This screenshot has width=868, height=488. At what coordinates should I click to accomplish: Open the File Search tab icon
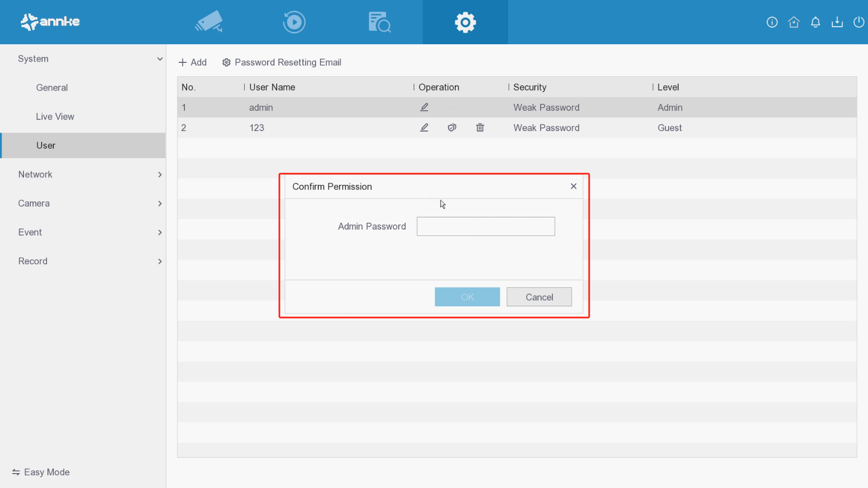(x=380, y=22)
